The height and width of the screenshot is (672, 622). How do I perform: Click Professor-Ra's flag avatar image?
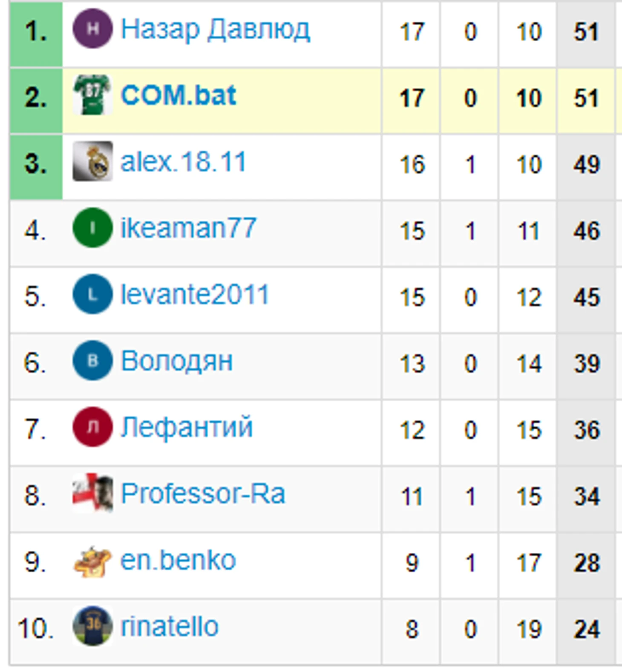tap(92, 493)
